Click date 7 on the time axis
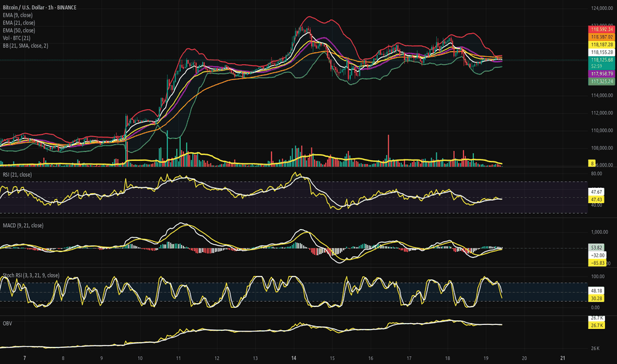The image size is (617, 364). click(24, 358)
